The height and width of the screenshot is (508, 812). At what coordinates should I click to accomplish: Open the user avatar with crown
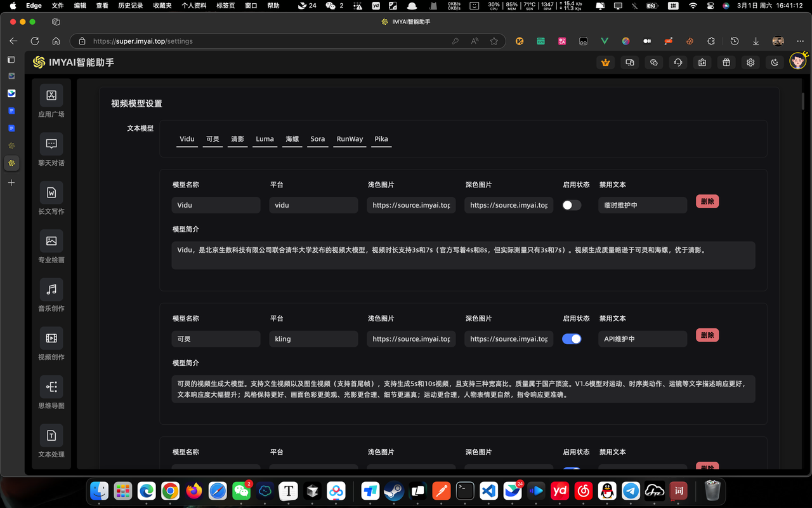[798, 61]
